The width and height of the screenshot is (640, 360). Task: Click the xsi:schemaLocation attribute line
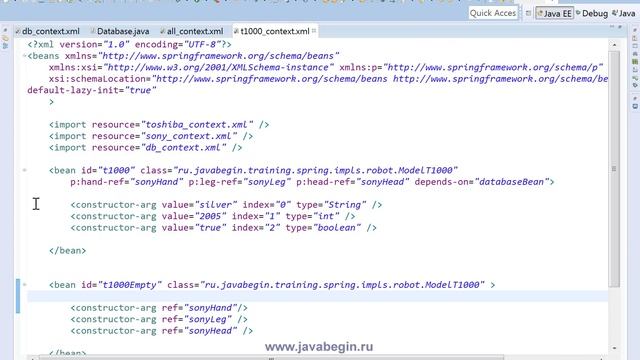pos(328,79)
